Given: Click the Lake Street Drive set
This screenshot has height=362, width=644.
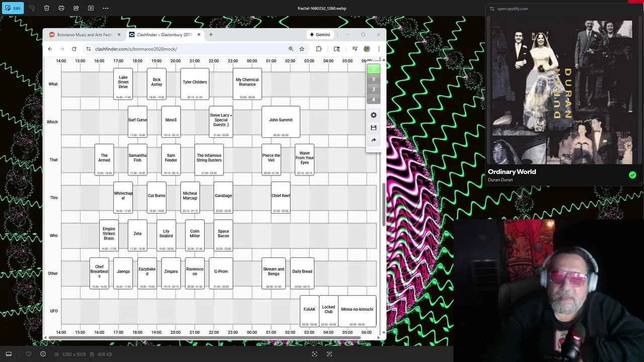Looking at the screenshot, I should [123, 84].
